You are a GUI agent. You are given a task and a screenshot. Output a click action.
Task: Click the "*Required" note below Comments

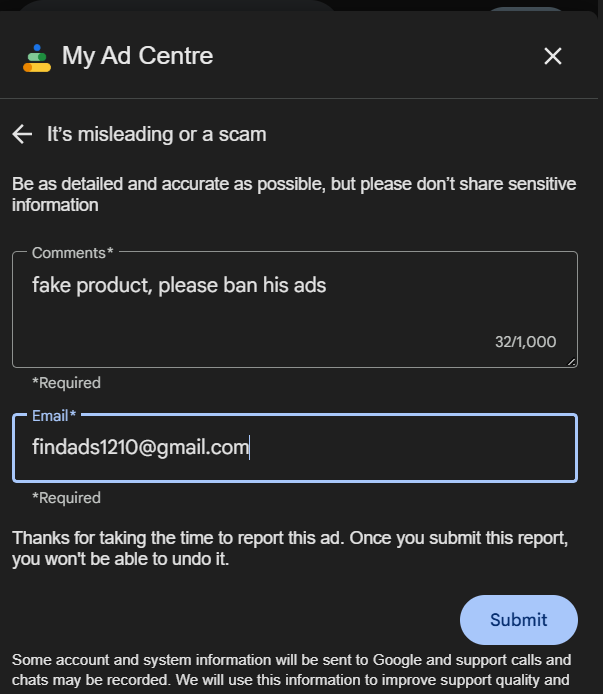[x=66, y=383]
